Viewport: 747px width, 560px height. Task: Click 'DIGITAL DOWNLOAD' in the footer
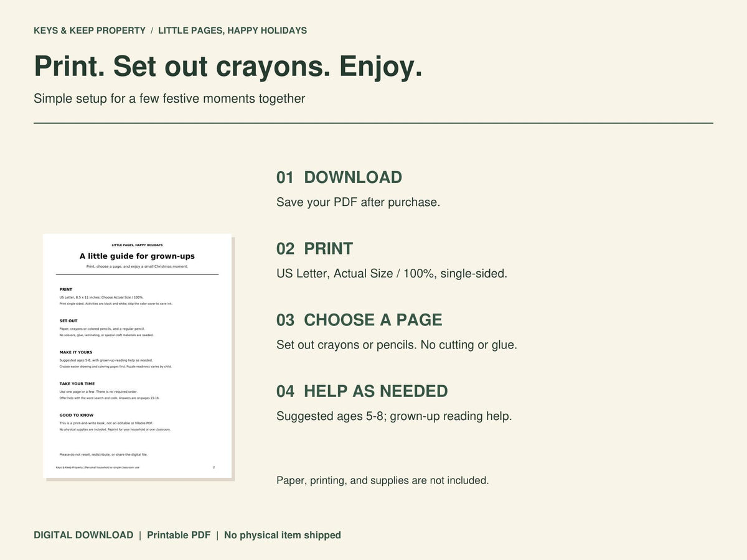pyautogui.click(x=83, y=535)
